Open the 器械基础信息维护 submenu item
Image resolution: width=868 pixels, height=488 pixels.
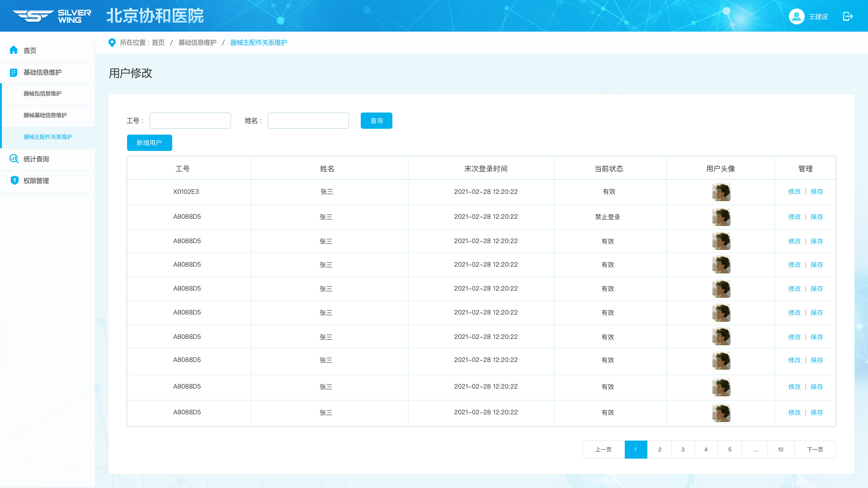45,115
